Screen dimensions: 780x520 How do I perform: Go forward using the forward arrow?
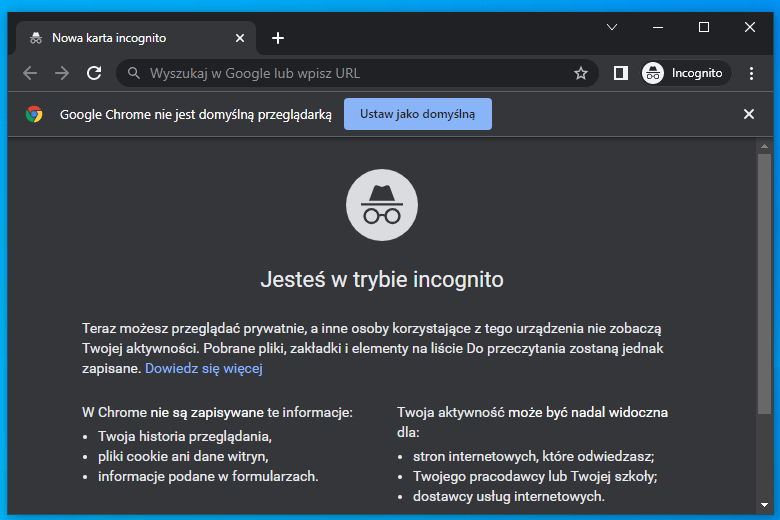click(x=62, y=73)
